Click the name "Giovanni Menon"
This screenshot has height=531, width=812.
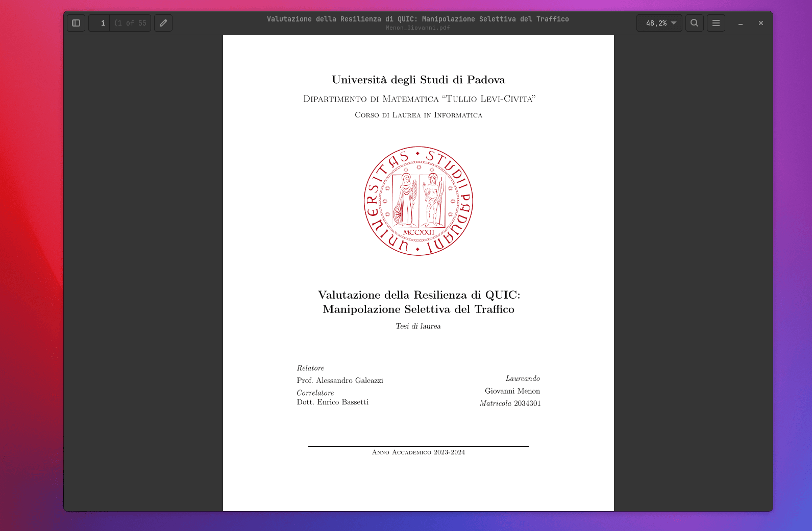tap(512, 391)
